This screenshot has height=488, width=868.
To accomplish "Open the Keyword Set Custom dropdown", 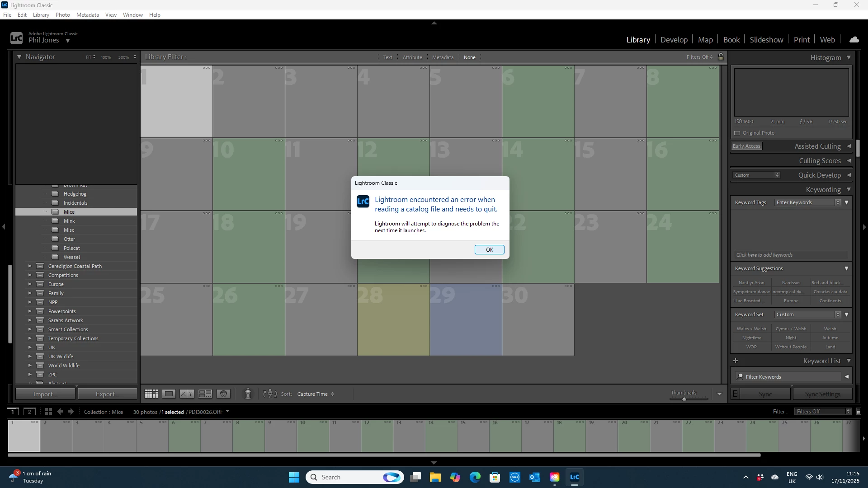I will 807,314.
